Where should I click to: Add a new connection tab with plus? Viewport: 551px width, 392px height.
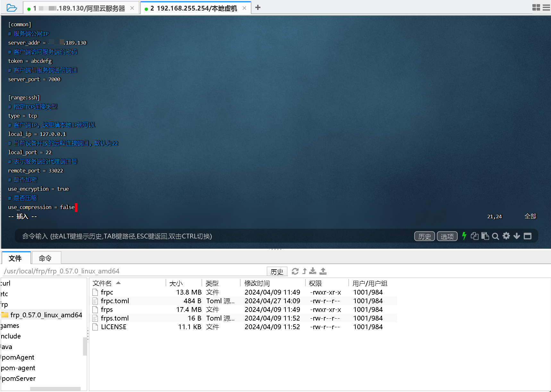pyautogui.click(x=258, y=7)
